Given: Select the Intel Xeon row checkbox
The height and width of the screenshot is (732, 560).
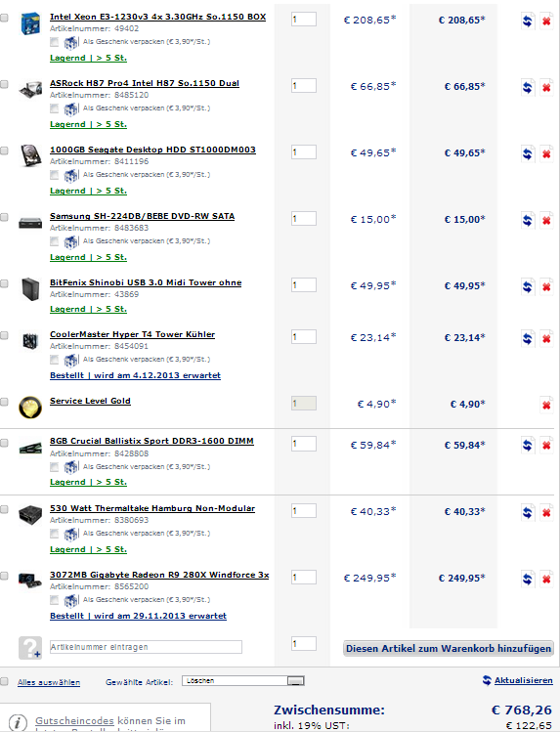Looking at the screenshot, I should point(4,18).
